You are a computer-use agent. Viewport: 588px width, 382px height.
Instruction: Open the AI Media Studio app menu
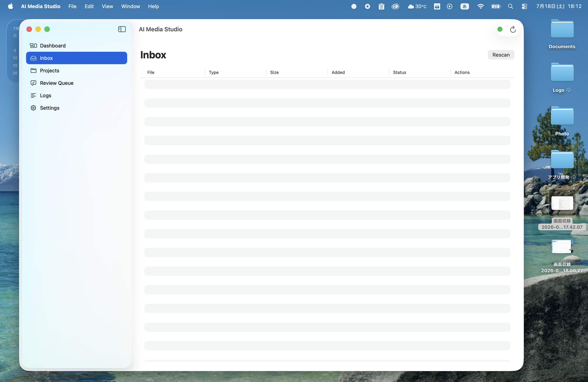tap(40, 6)
